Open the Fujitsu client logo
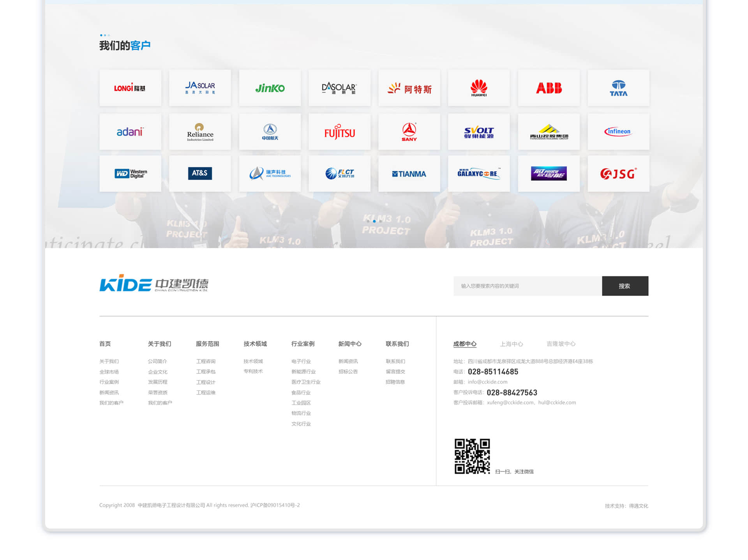748x560 pixels. [339, 132]
